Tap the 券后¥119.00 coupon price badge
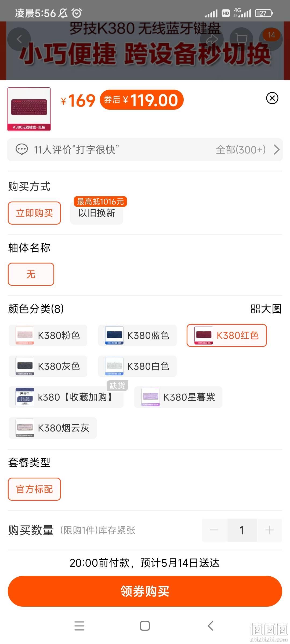290x644 pixels. tap(142, 100)
